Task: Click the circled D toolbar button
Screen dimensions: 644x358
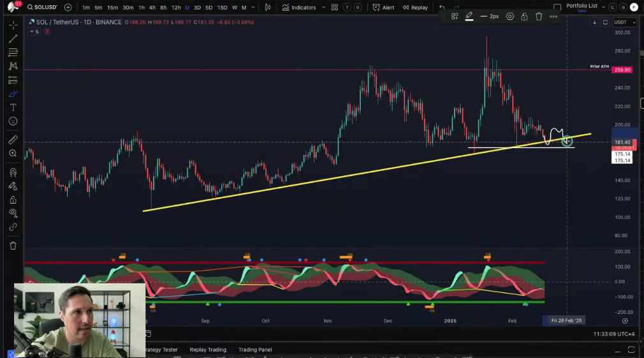Action: 358,8
